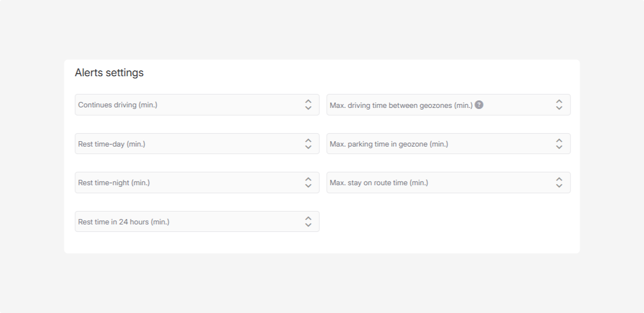644x313 pixels.
Task: Increase Continues driving value with up arrow
Action: pos(308,101)
